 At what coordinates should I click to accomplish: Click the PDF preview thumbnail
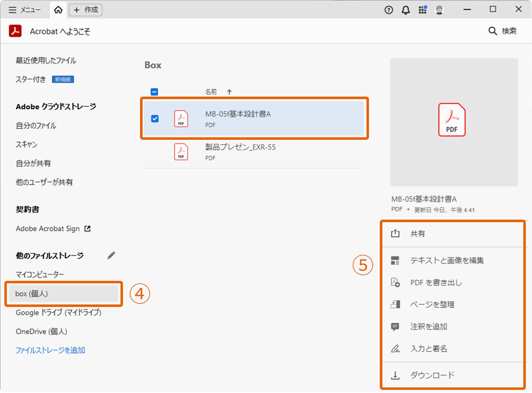tap(454, 122)
